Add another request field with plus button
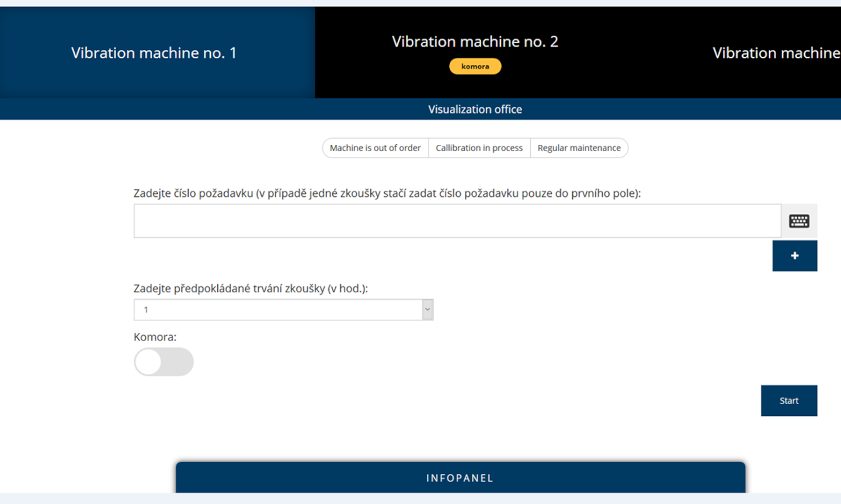Image resolution: width=841 pixels, height=504 pixels. [795, 256]
